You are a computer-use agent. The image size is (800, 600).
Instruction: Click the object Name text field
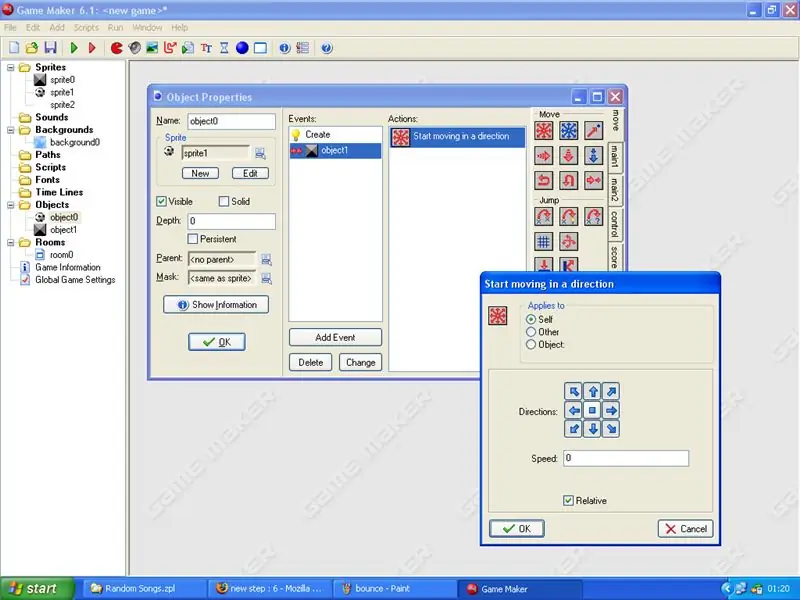point(232,121)
